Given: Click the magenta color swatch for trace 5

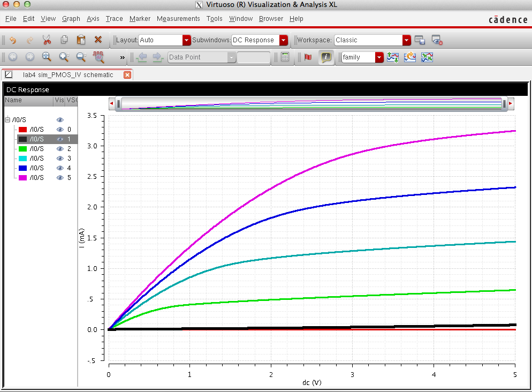Looking at the screenshot, I should pos(22,177).
